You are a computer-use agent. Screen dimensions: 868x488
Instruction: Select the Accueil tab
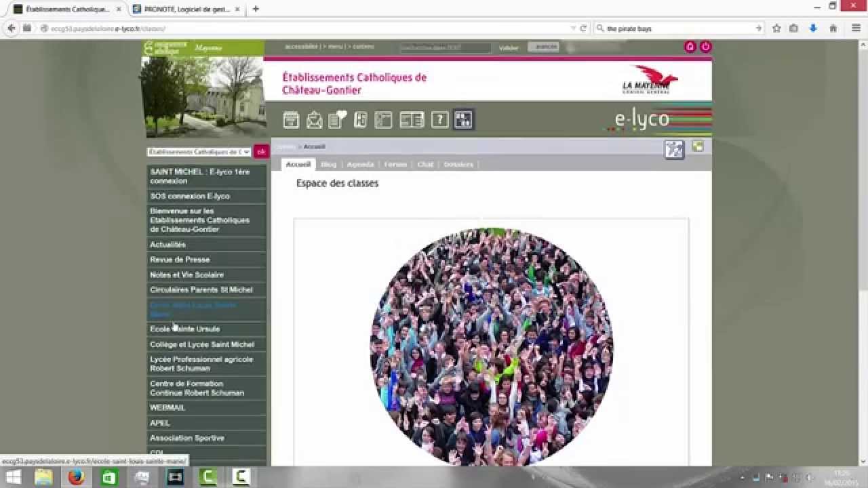coord(298,164)
